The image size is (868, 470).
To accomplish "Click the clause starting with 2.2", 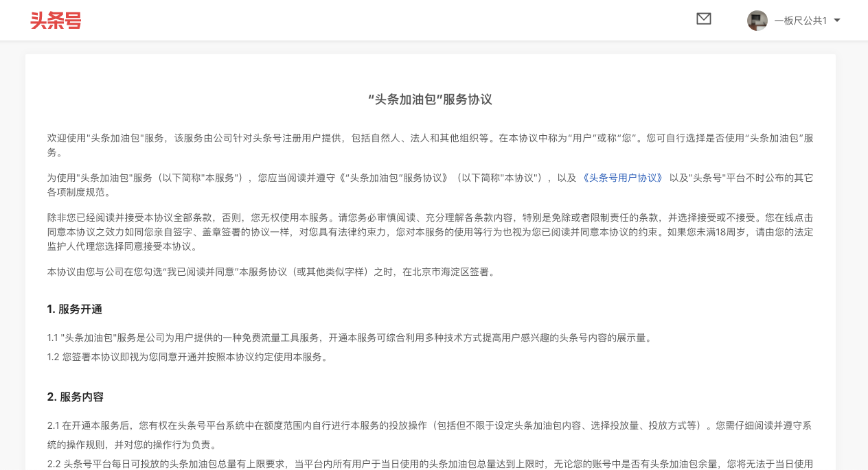I will (431, 464).
